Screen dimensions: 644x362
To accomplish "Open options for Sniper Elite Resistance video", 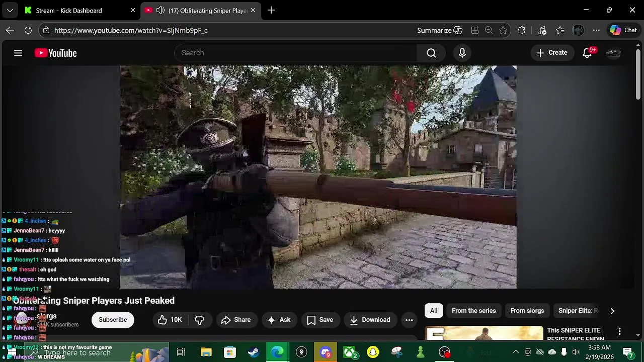I will pos(619,331).
